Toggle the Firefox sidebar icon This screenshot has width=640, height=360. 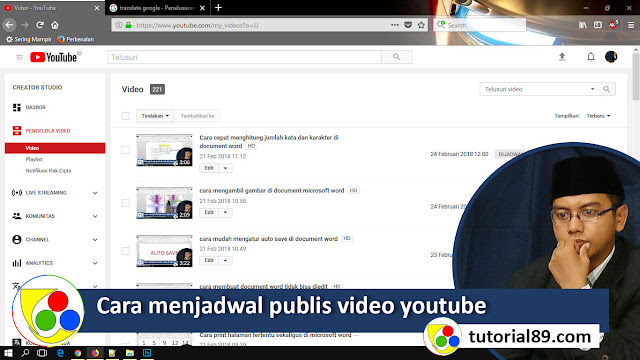[x=598, y=25]
